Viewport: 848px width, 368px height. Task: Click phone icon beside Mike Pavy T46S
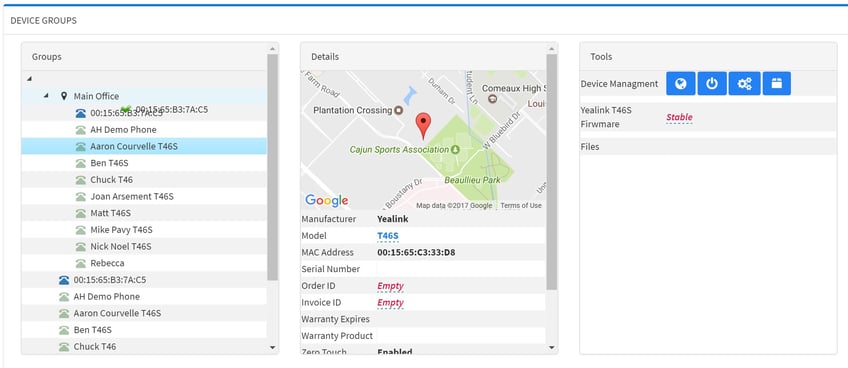81,230
